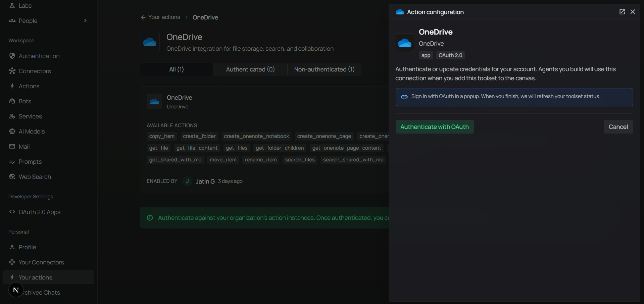Open the user avatar menu at bottom left
The height and width of the screenshot is (304, 644).
pyautogui.click(x=15, y=290)
